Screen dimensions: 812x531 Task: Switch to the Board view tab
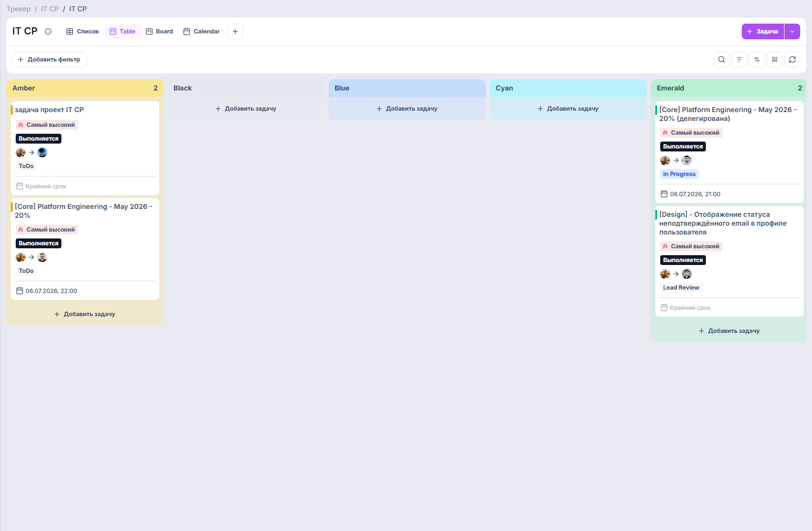(160, 31)
